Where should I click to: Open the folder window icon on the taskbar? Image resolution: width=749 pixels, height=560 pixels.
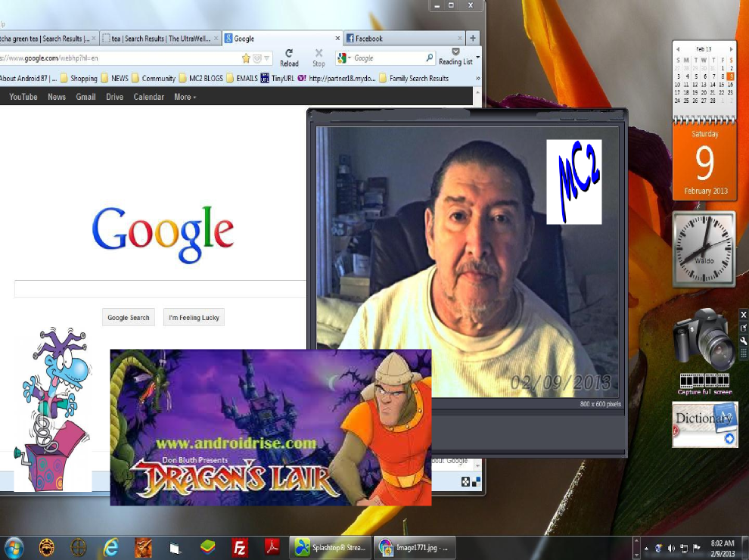tap(175, 548)
